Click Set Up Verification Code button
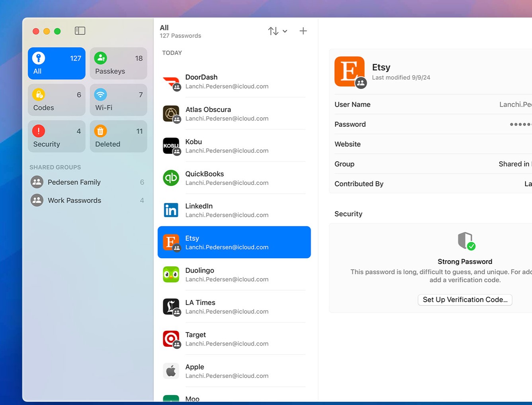The image size is (532, 405). pyautogui.click(x=465, y=300)
